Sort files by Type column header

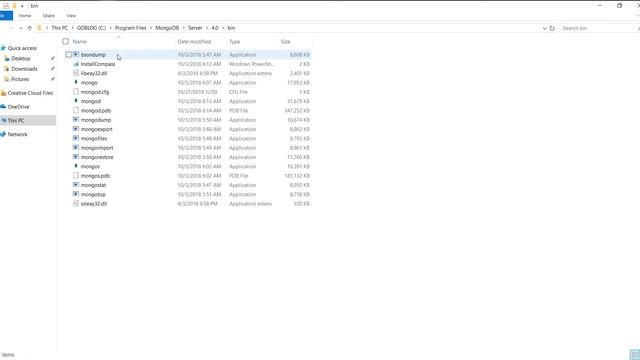(x=235, y=42)
